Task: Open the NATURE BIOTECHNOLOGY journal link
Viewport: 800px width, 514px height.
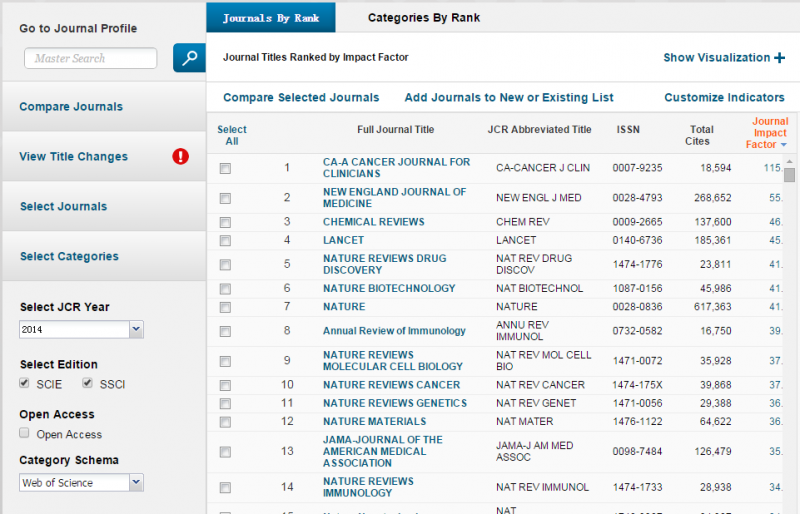Action: click(x=389, y=288)
